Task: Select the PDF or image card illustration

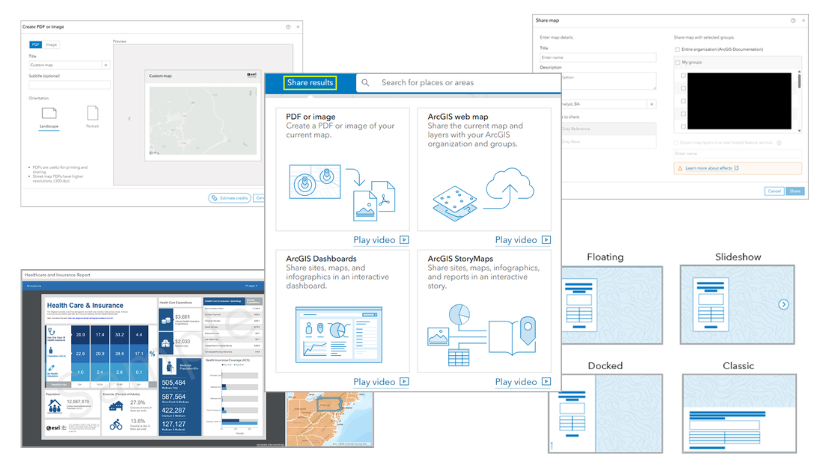Action: point(342,192)
